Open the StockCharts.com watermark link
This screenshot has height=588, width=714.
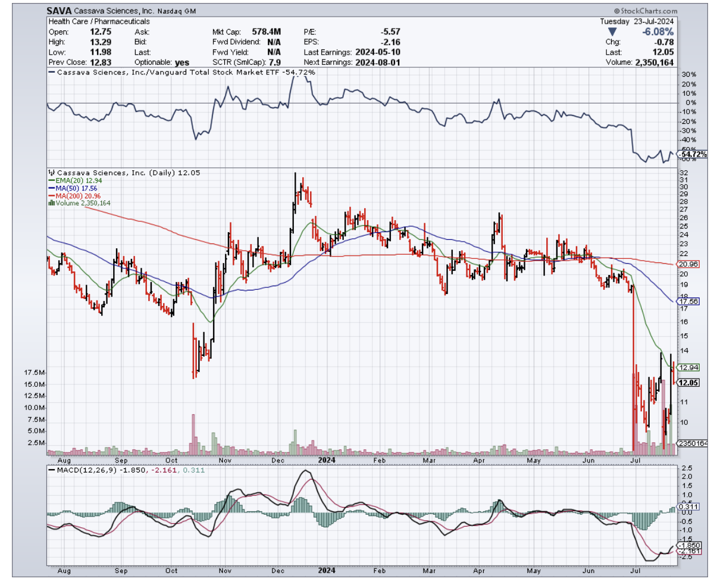pyautogui.click(x=649, y=11)
